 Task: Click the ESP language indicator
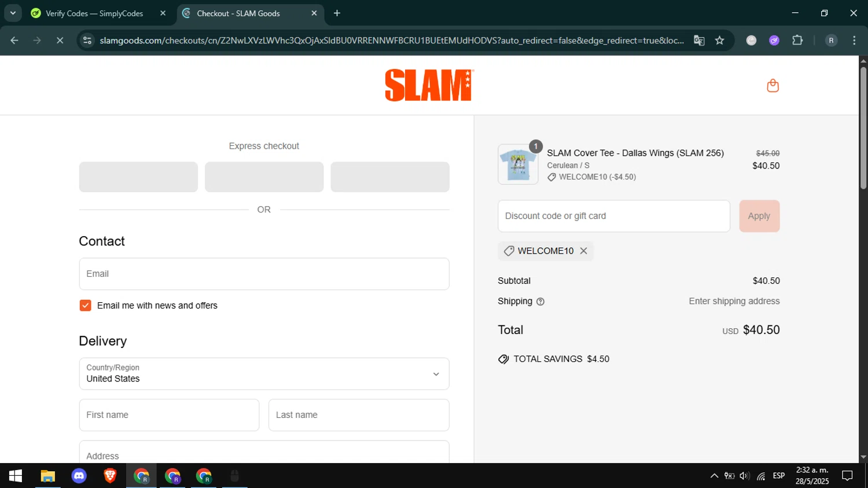pos(779,476)
